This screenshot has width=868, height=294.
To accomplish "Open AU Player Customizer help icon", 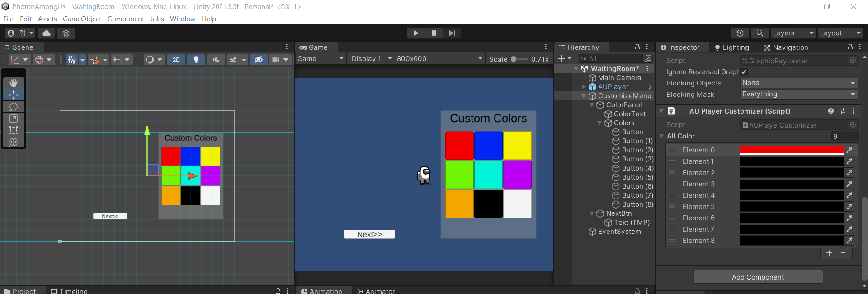I will coord(831,111).
